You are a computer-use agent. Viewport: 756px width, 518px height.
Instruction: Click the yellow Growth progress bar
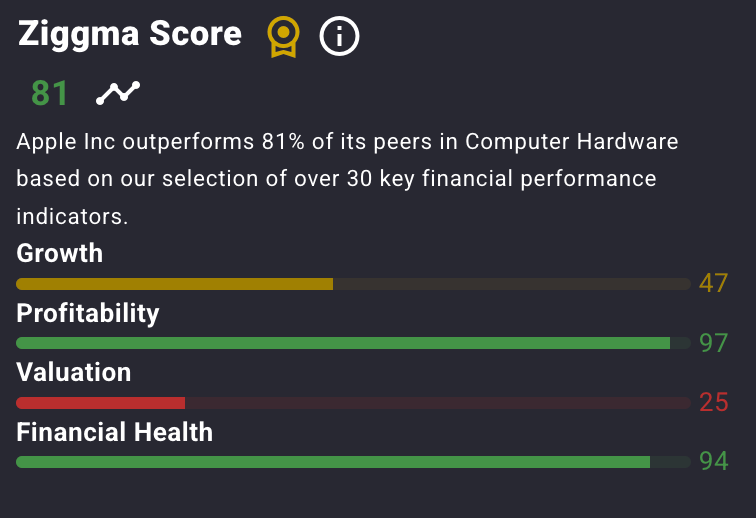pos(353,284)
